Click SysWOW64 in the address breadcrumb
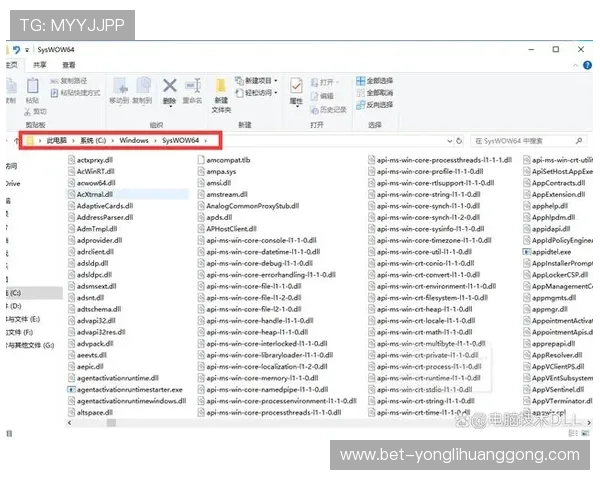The height and width of the screenshot is (480, 600). click(x=180, y=140)
